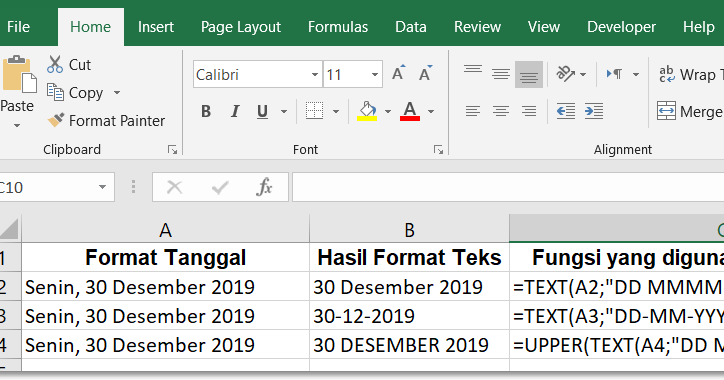Expand the Copy options arrow
Image resolution: width=724 pixels, height=380 pixels.
(117, 93)
